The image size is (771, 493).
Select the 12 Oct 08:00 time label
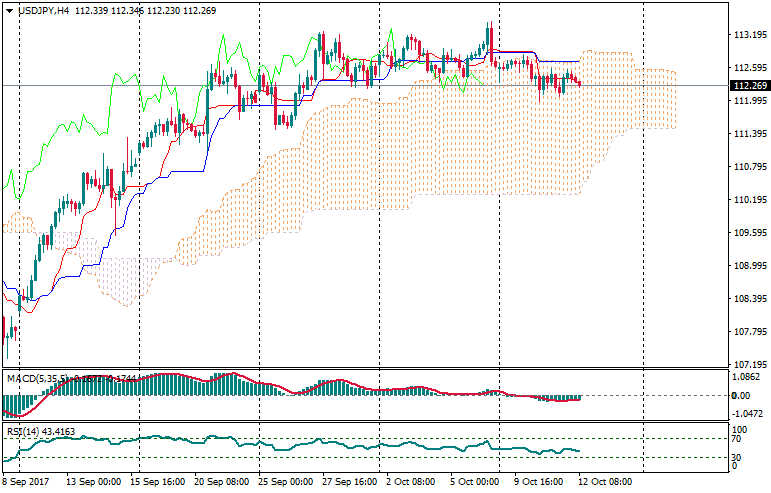[607, 482]
